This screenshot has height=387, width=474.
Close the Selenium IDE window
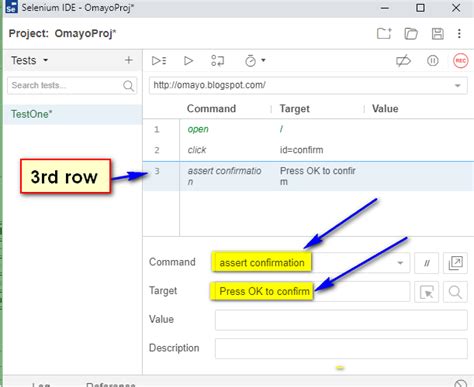(456, 8)
